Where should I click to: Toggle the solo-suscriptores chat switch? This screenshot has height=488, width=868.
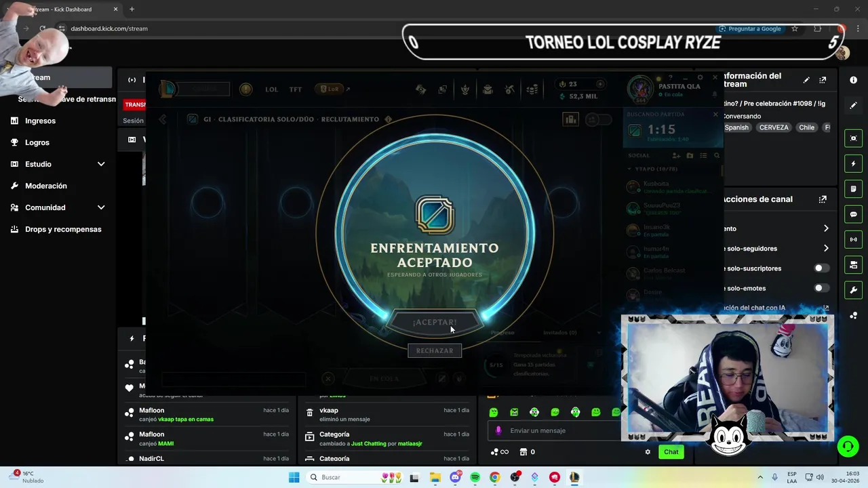pyautogui.click(x=821, y=268)
